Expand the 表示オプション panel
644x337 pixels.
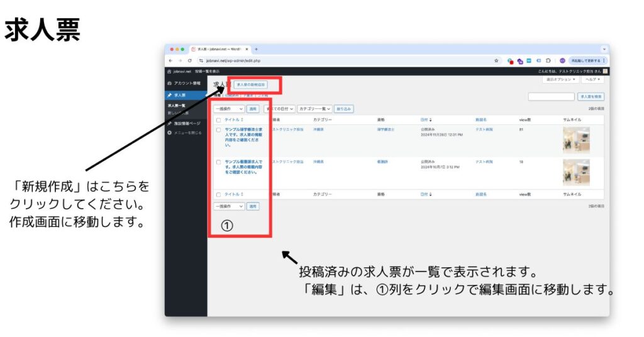pos(560,80)
